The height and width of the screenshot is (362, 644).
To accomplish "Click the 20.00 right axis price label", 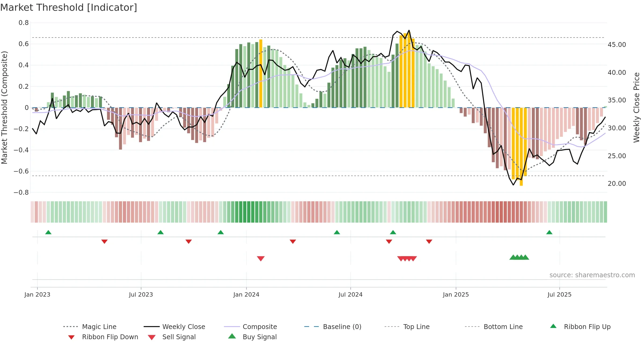I will tap(617, 184).
